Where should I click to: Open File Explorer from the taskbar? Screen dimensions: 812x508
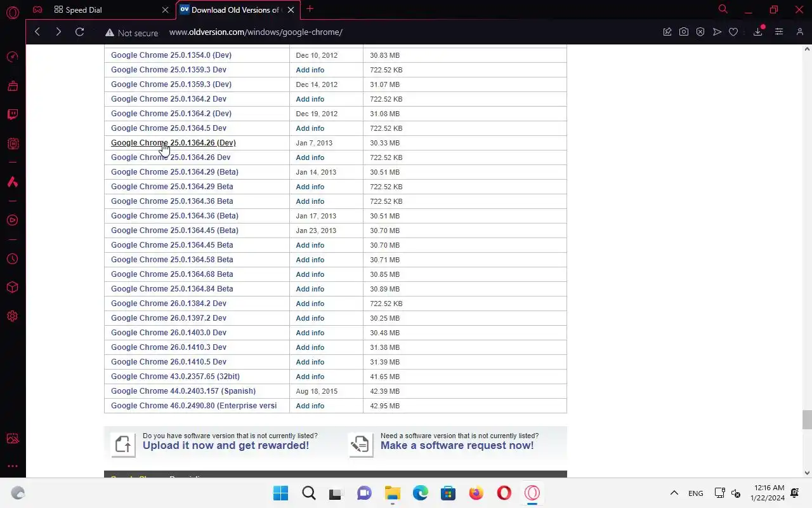tap(392, 493)
